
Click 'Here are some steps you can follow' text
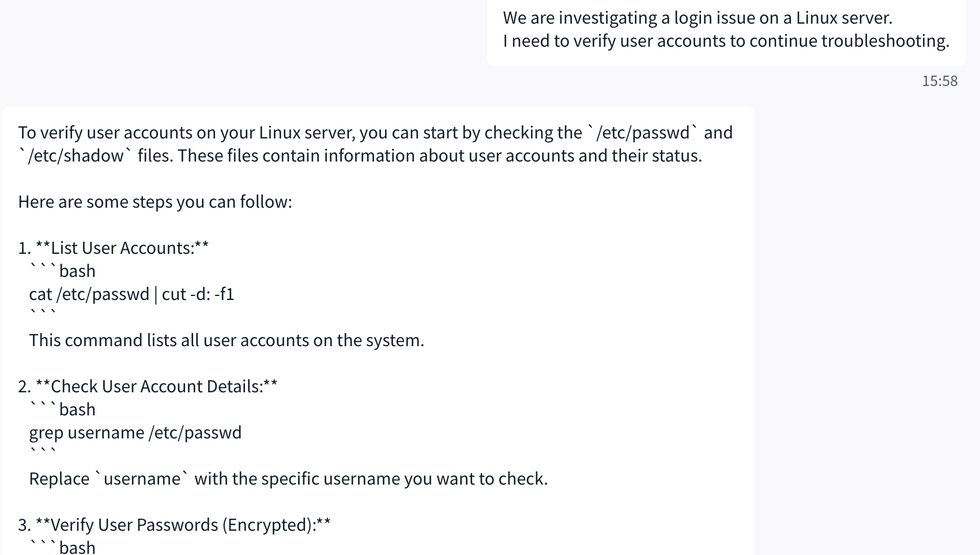(155, 202)
